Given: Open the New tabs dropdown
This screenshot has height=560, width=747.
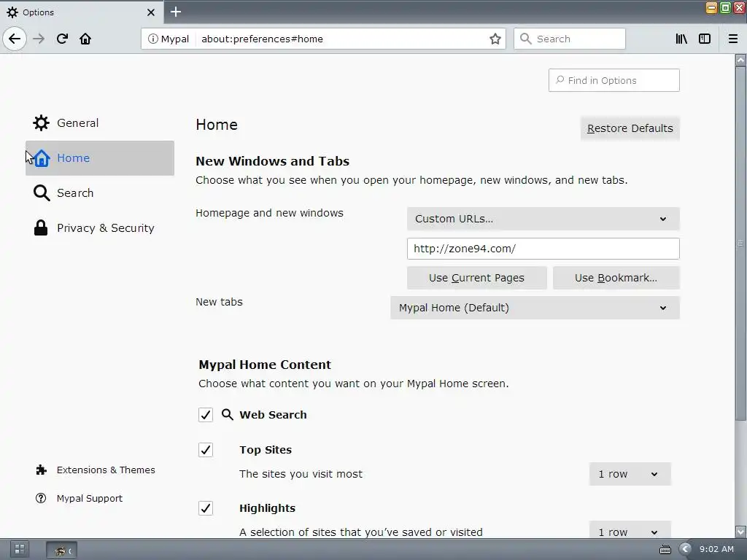Looking at the screenshot, I should click(535, 308).
